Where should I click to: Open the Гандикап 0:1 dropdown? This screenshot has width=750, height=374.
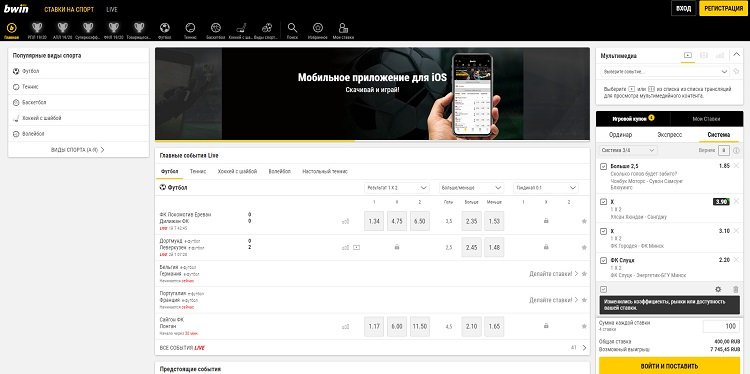click(546, 188)
